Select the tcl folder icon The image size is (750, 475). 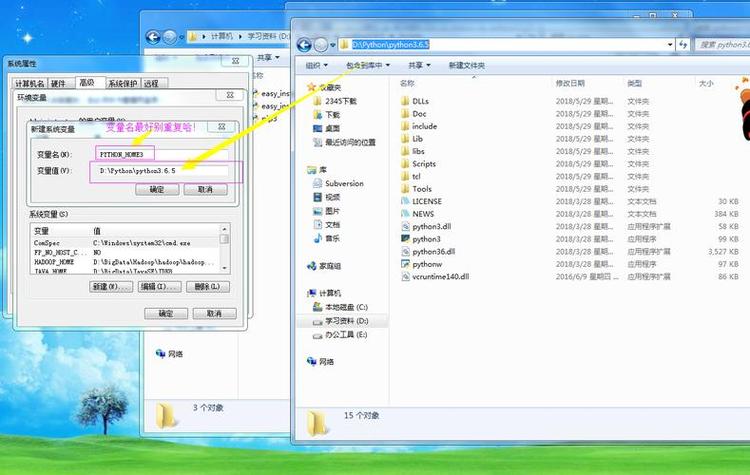pos(405,176)
